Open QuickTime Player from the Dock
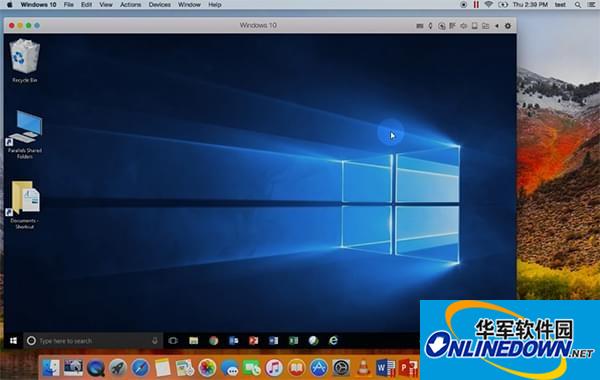The image size is (600, 380). point(96,368)
